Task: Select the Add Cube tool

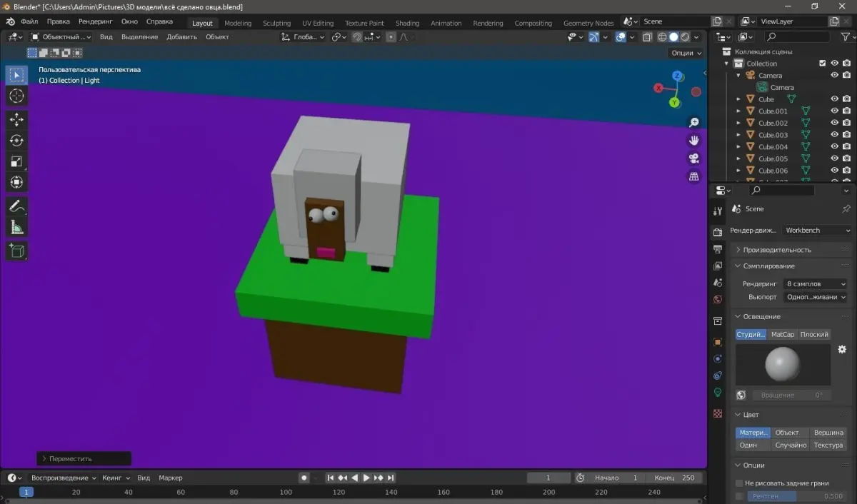Action: (x=17, y=251)
